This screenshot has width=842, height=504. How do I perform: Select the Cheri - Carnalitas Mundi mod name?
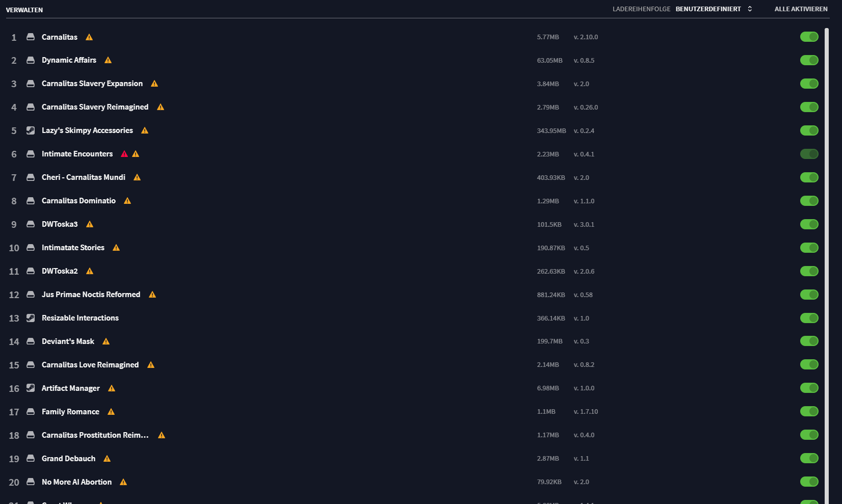point(84,177)
